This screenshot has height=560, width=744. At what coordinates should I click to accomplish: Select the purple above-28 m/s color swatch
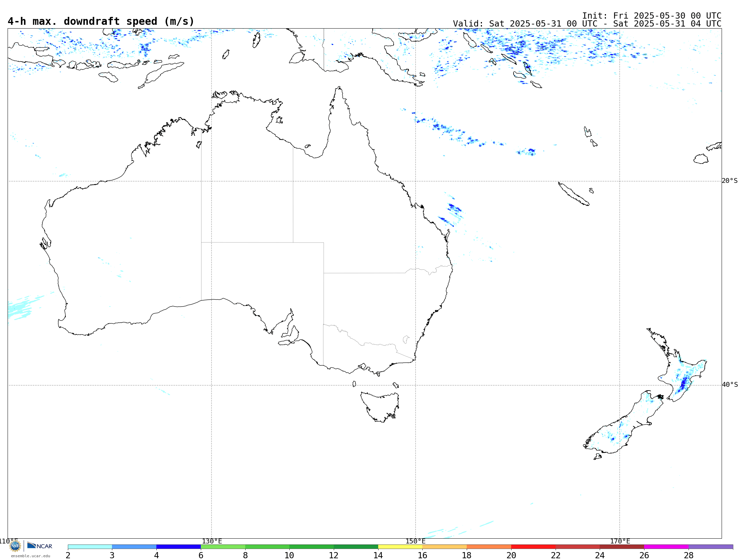point(711,547)
